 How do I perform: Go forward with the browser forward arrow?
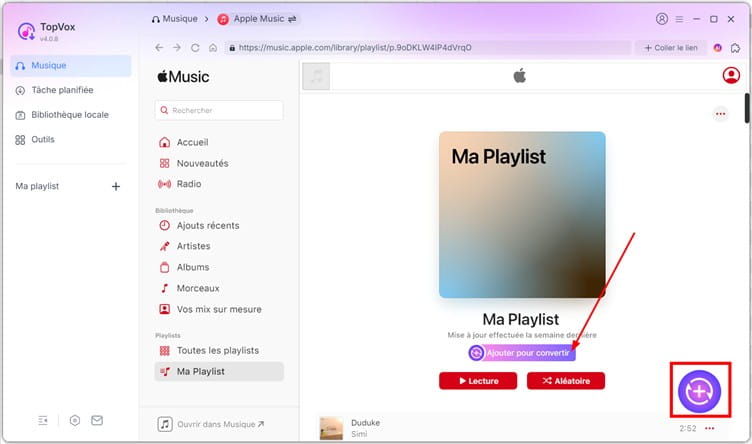point(177,47)
